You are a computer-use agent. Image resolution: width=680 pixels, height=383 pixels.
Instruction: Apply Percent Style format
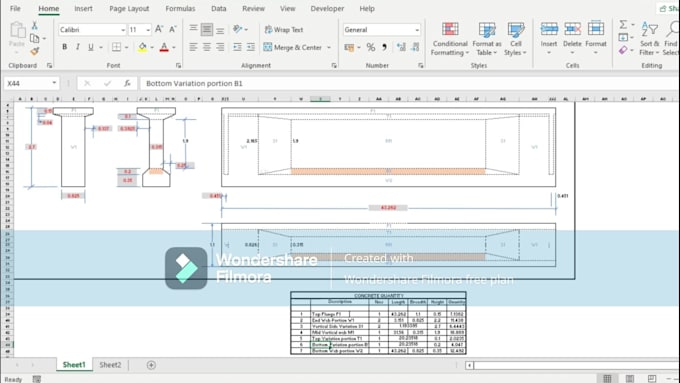(x=371, y=47)
